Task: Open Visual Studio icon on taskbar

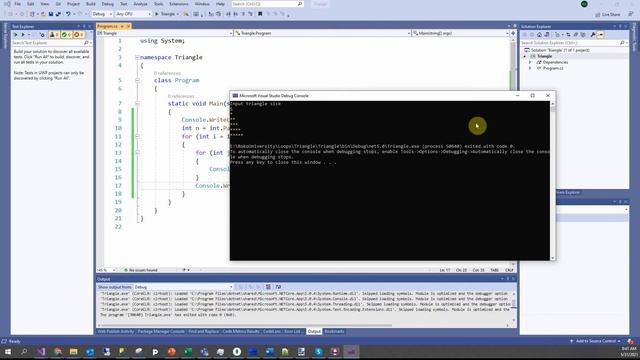Action: pos(41,352)
